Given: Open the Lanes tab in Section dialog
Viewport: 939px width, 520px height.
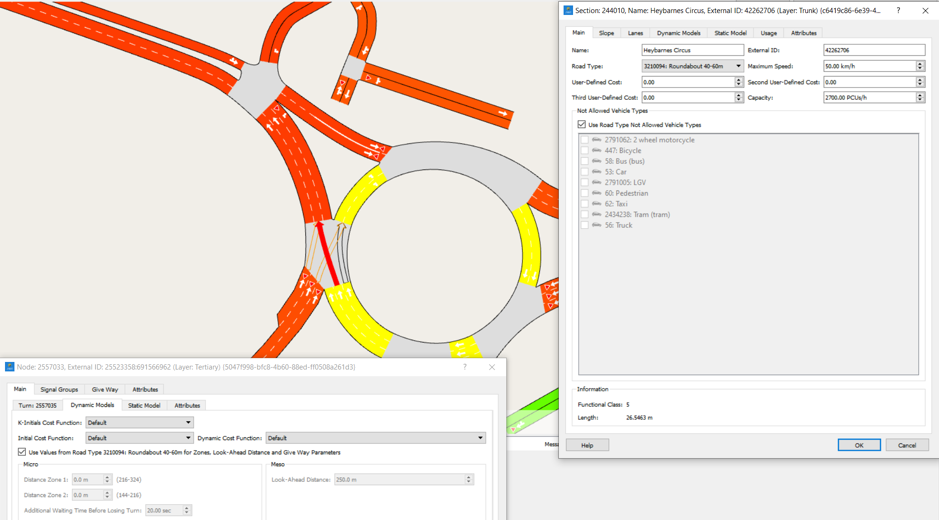Looking at the screenshot, I should tap(635, 33).
